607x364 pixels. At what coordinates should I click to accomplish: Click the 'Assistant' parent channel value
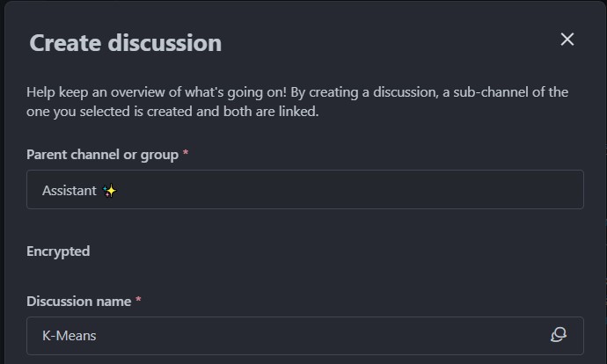(x=69, y=190)
